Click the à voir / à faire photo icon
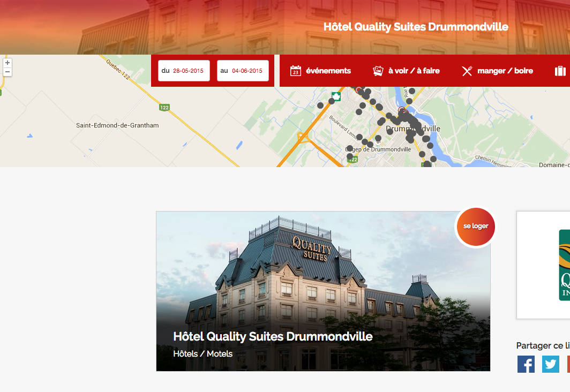570x392 pixels. [x=378, y=71]
